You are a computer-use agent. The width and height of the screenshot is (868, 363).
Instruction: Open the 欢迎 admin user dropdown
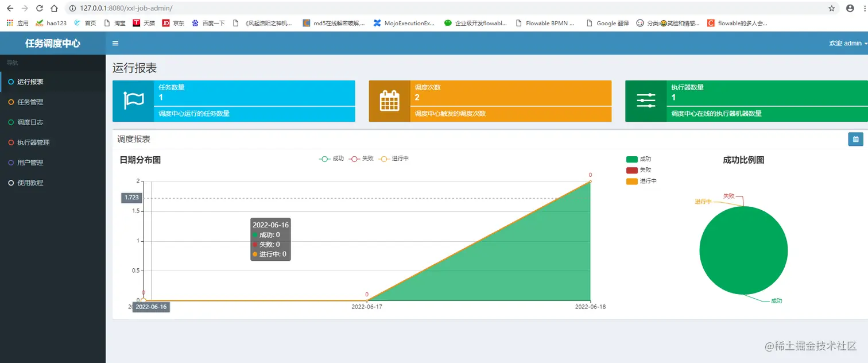coord(848,43)
